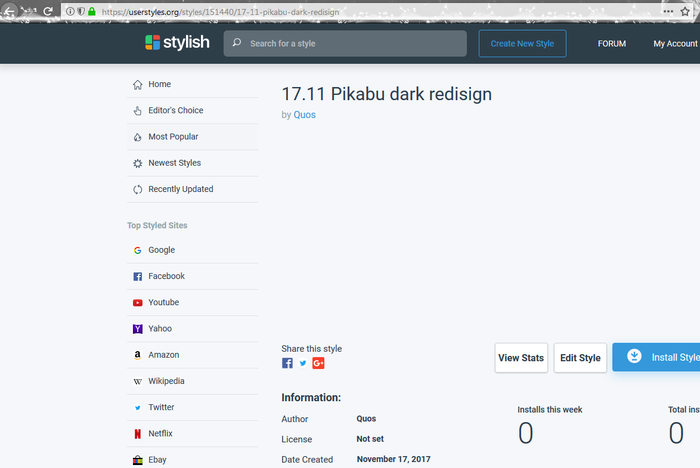The height and width of the screenshot is (468, 700).
Task: Open Netflix styles from the sidebar
Action: pos(160,433)
